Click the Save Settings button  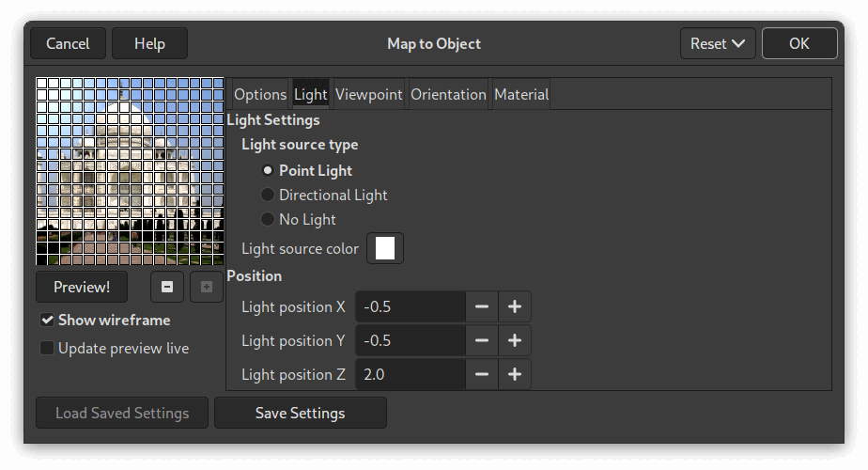click(300, 413)
